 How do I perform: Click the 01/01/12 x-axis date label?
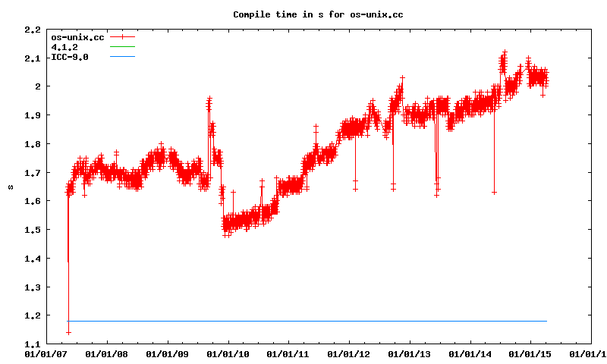click(348, 353)
